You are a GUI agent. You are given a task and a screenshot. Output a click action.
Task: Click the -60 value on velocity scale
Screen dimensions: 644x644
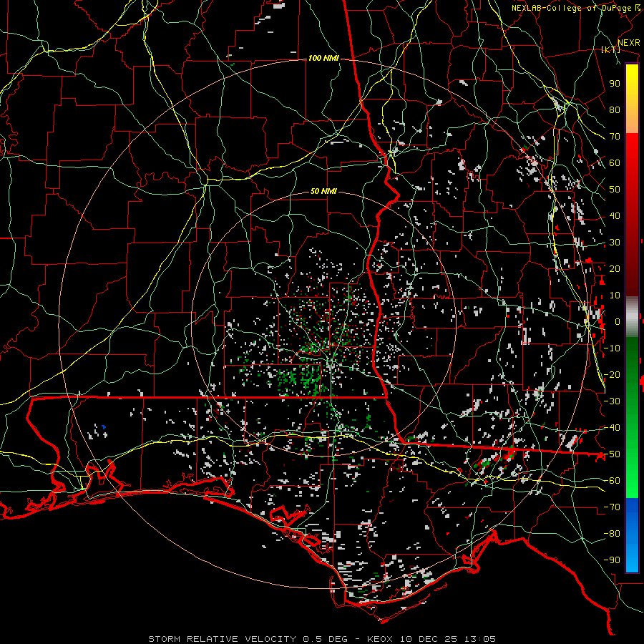coord(612,481)
